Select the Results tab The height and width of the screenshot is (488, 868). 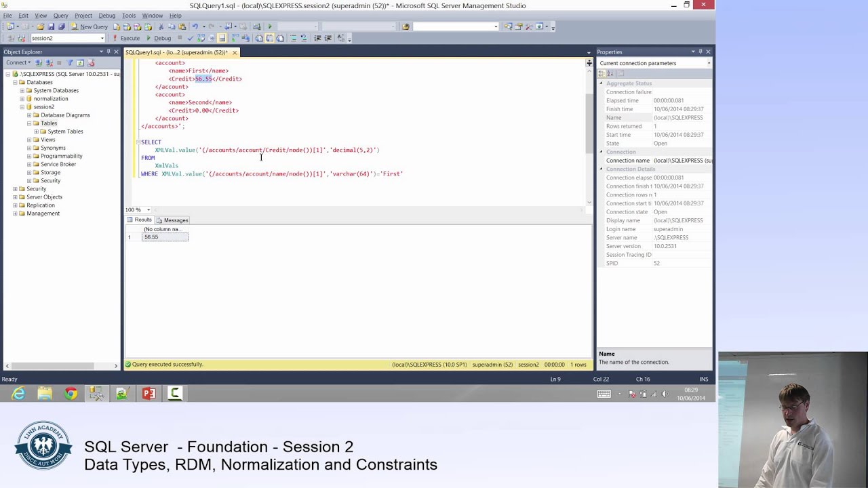point(140,220)
